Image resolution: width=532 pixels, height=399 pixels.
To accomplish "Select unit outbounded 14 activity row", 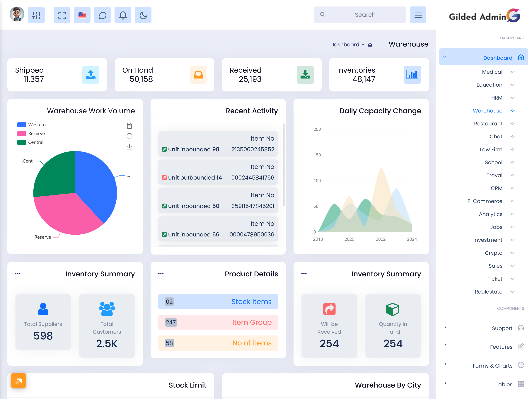I will pos(218,172).
